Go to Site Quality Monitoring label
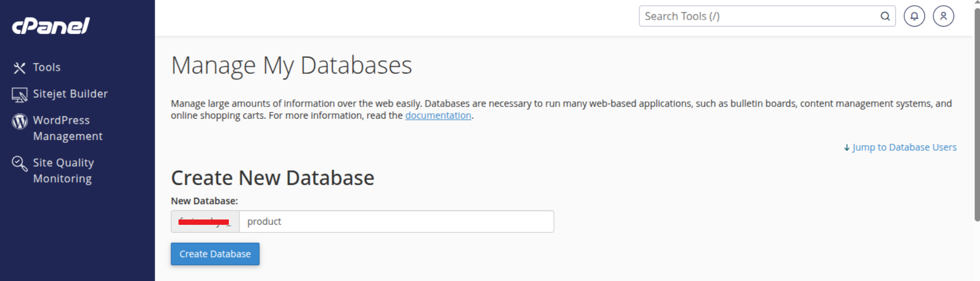Image resolution: width=980 pixels, height=281 pixels. click(x=64, y=171)
